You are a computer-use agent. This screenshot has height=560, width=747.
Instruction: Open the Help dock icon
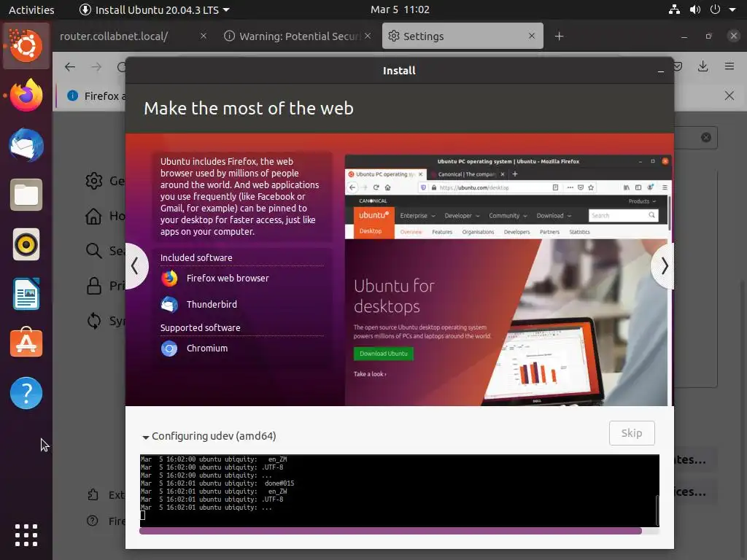point(26,393)
